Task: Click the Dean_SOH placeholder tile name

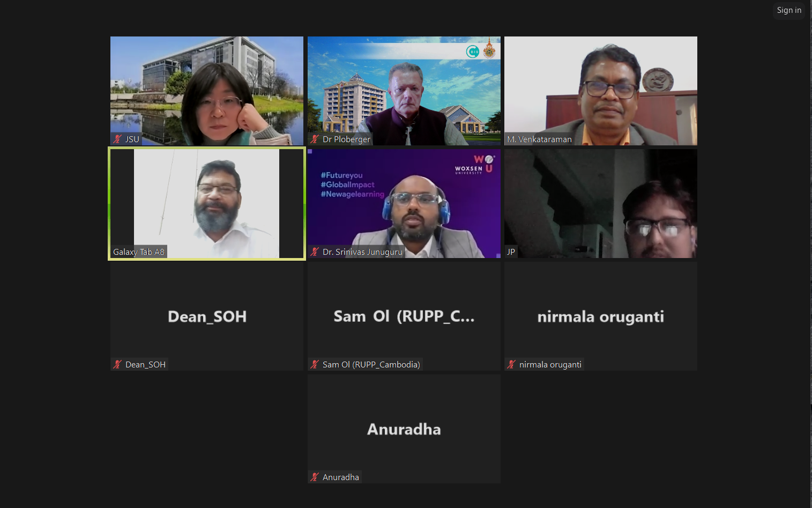Action: point(207,316)
